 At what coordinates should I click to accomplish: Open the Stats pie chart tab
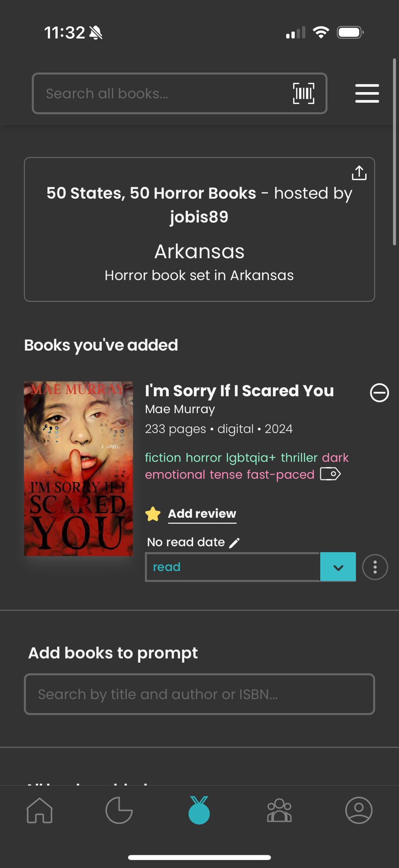point(119,810)
